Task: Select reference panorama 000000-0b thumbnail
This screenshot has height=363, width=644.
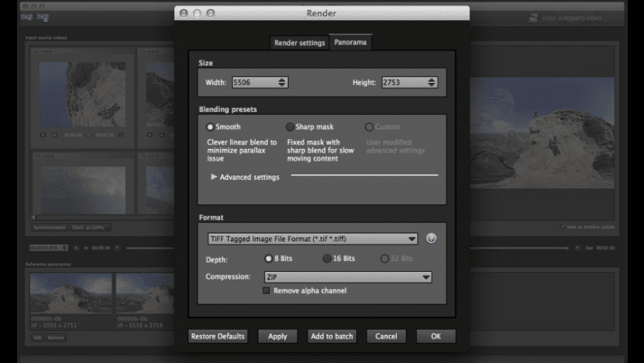Action: [70, 294]
